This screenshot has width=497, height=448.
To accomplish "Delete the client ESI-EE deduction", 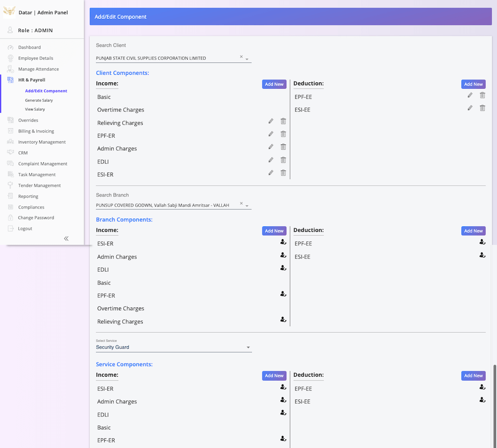I will pos(482,108).
